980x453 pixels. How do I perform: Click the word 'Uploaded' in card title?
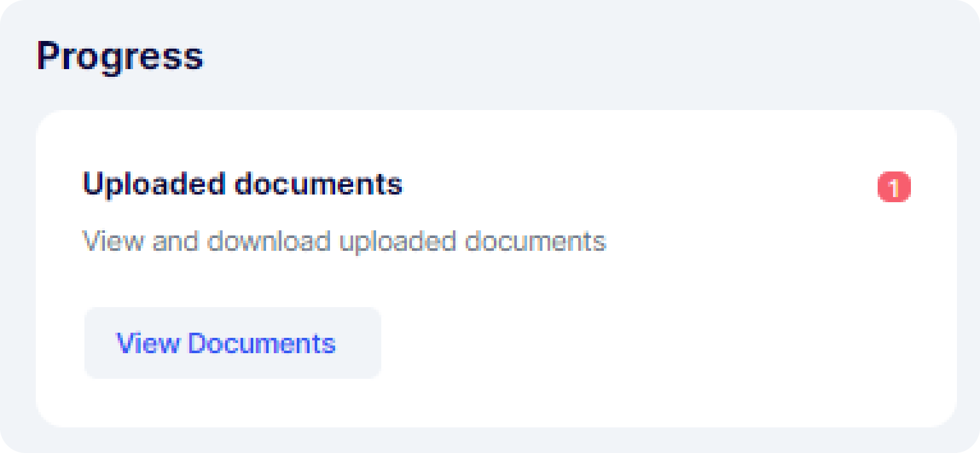click(154, 184)
